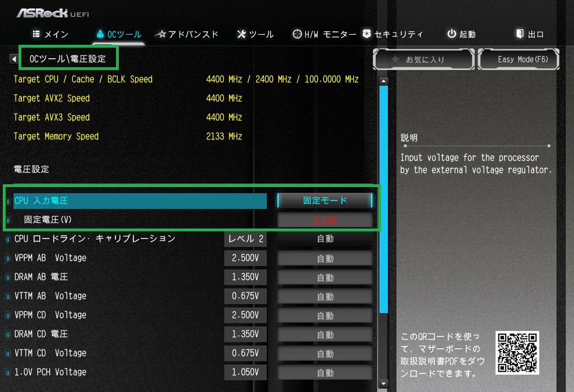Select the VTTM CD Voltage label

click(x=50, y=353)
